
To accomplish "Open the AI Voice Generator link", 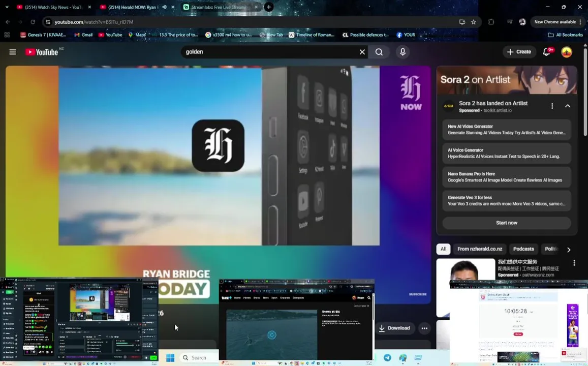I will tap(506, 153).
